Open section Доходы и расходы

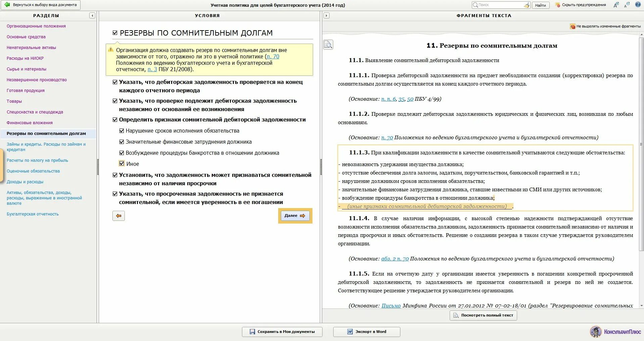(x=25, y=182)
